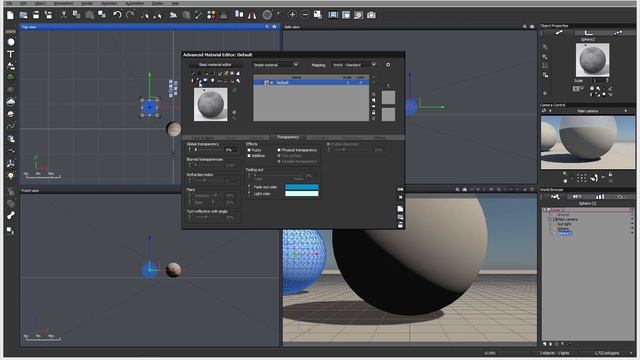Click the camera render icon in top toolbar
The height and width of the screenshot is (360, 640).
pos(371,15)
